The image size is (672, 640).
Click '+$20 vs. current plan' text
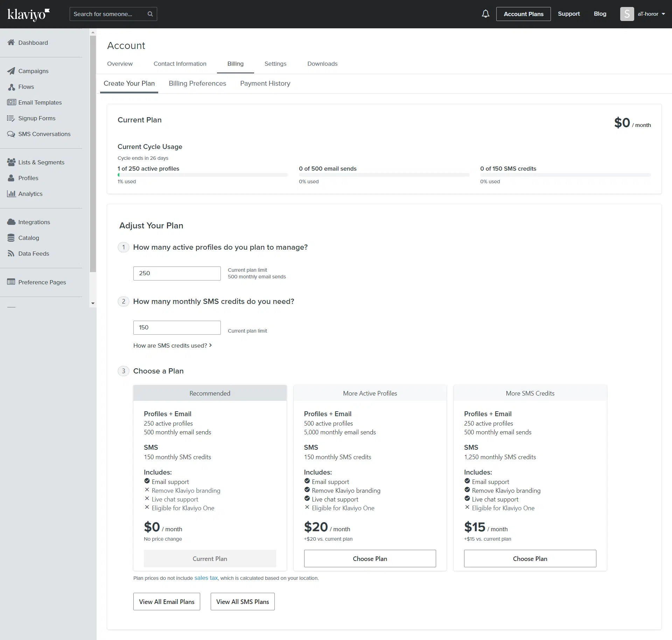[328, 539]
